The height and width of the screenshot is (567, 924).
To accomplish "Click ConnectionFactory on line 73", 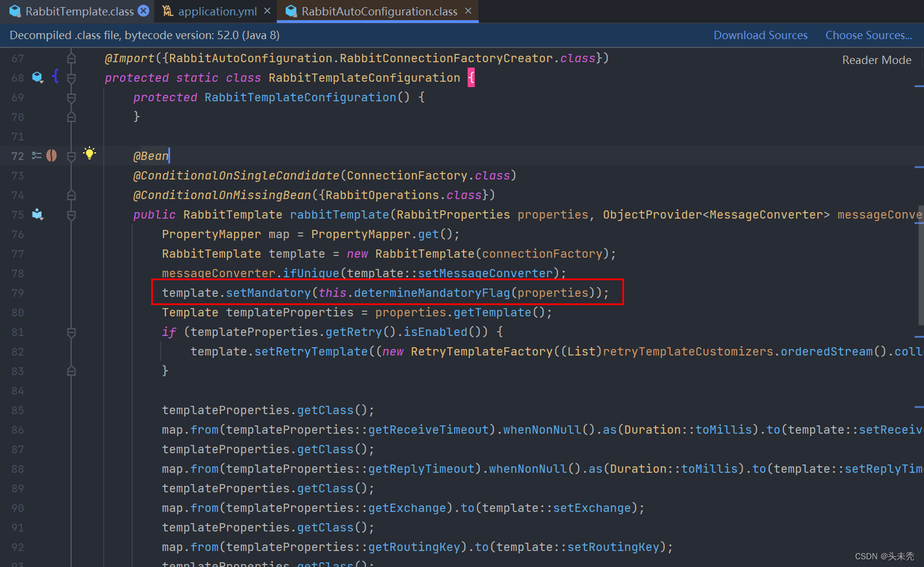I will point(407,175).
